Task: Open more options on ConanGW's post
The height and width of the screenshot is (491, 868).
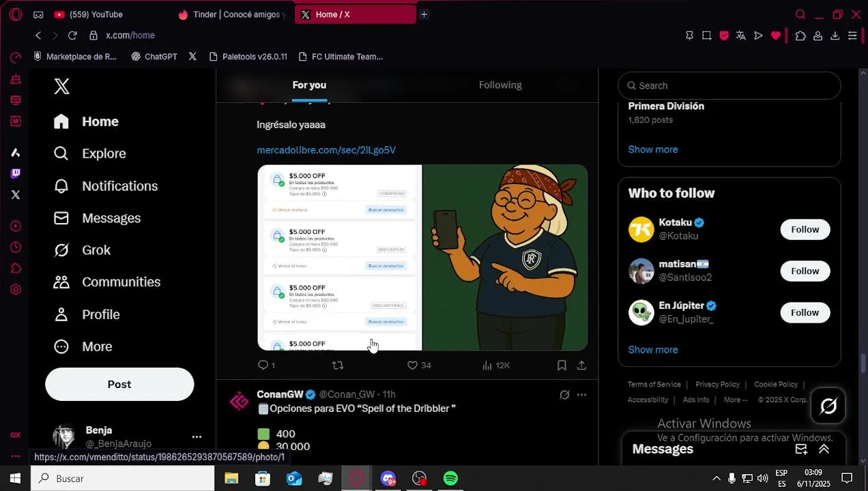Action: coord(581,395)
